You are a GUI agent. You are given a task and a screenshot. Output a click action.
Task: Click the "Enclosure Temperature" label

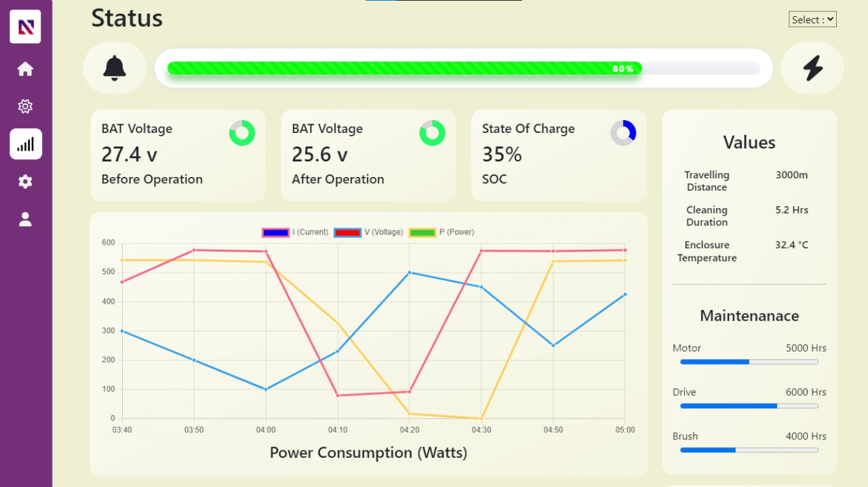707,252
